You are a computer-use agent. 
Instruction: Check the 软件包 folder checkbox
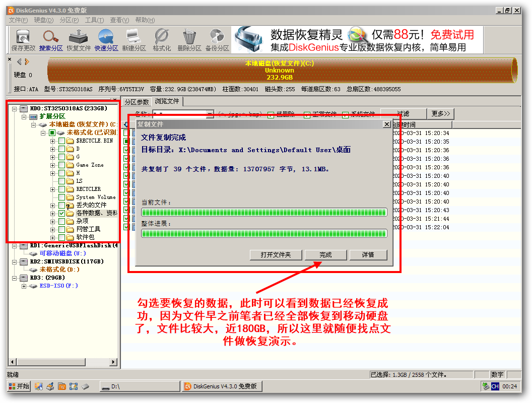[62, 237]
